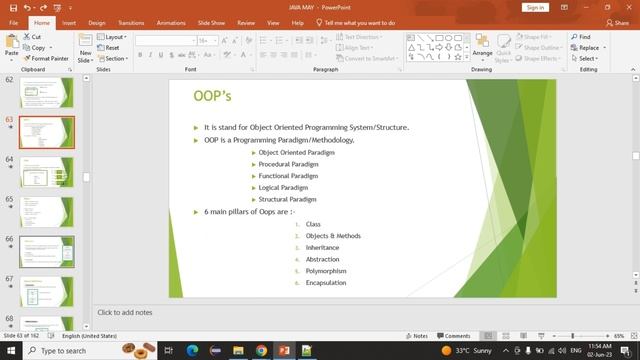The width and height of the screenshot is (640, 360).
Task: Fit slide to current window
Action: [634, 336]
